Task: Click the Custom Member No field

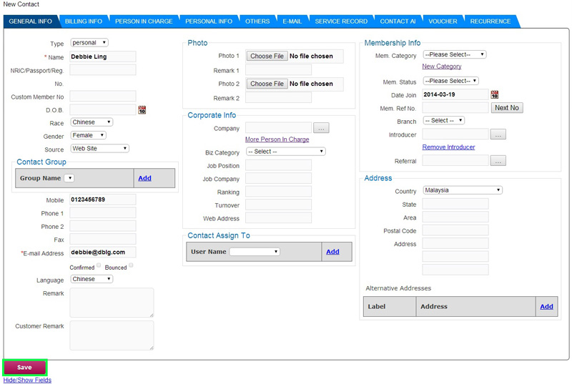Action: point(103,97)
